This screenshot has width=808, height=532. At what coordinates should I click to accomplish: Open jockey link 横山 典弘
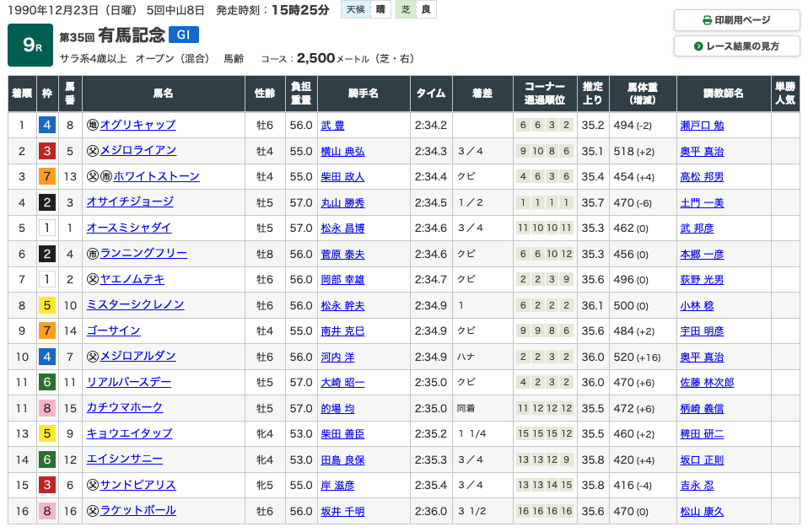pyautogui.click(x=342, y=151)
